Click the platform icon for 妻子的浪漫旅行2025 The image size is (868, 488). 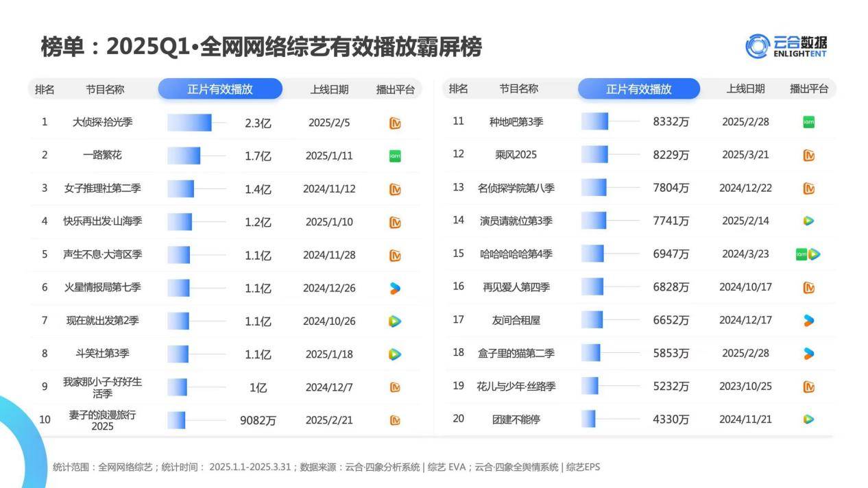[395, 420]
